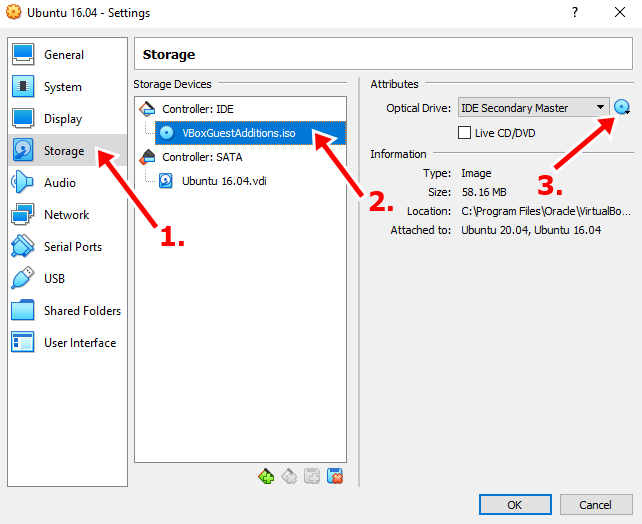
Task: Click the OK button
Action: click(x=515, y=504)
